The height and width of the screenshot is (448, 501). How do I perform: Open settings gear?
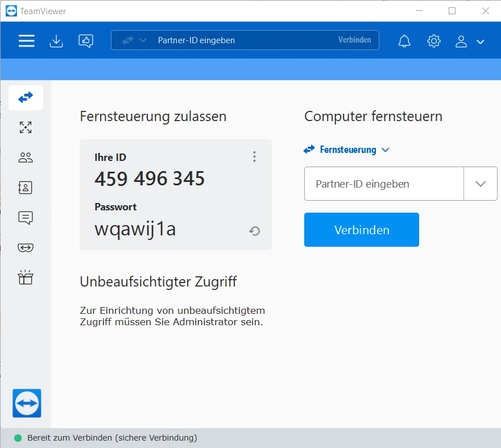(433, 41)
